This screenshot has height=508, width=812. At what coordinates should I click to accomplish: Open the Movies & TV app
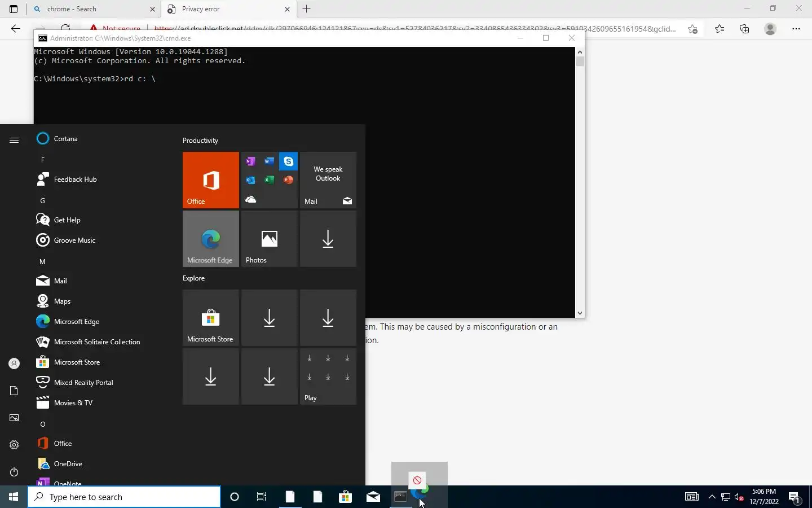pyautogui.click(x=100, y=403)
